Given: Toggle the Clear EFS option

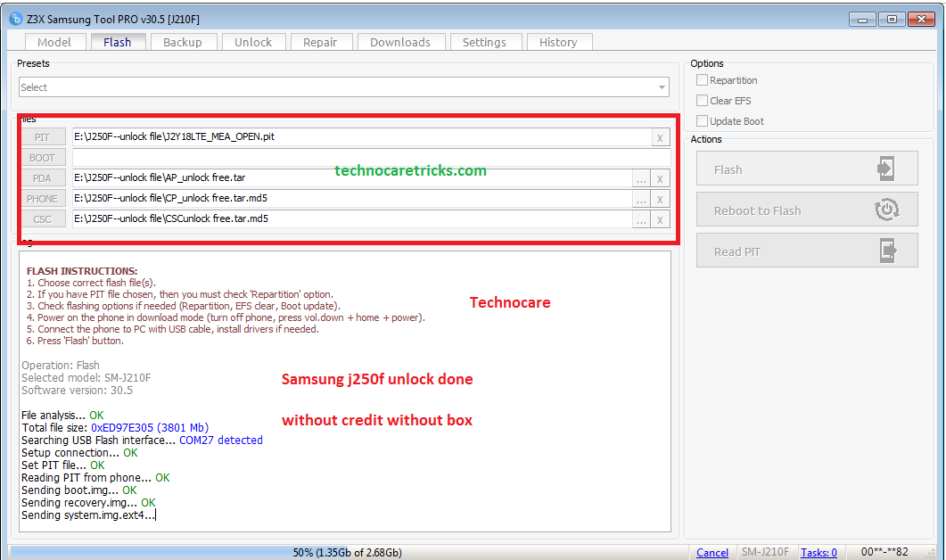Looking at the screenshot, I should coord(703,101).
